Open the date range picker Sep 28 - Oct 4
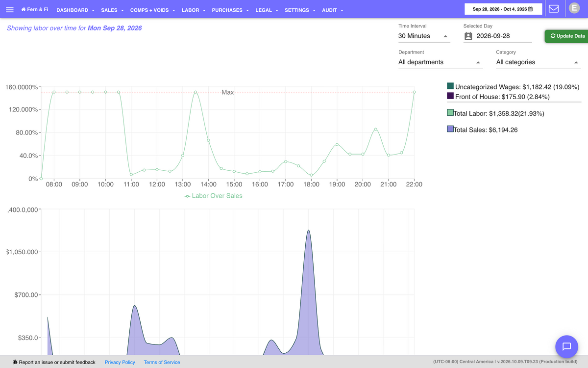The image size is (588, 368). [503, 9]
